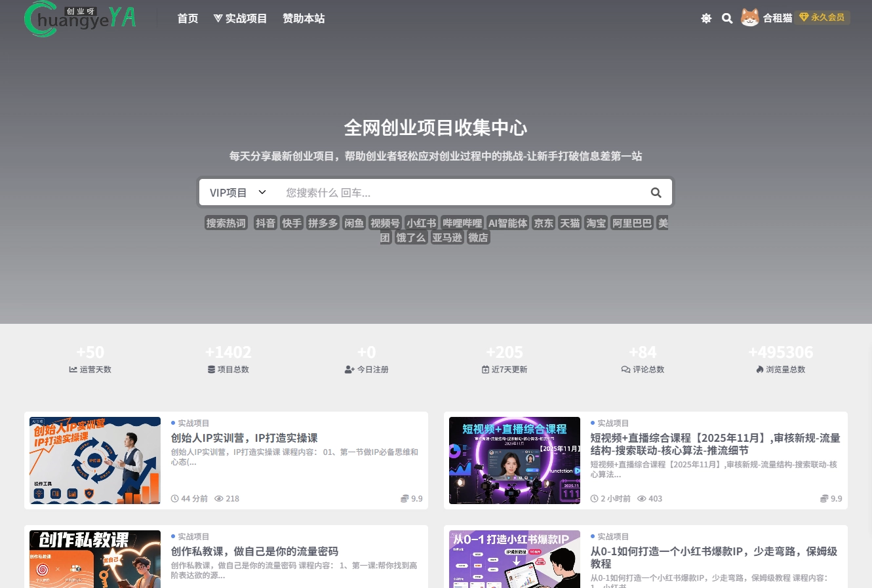
Task: Open the 赞助本站 nav item
Action: [x=304, y=18]
